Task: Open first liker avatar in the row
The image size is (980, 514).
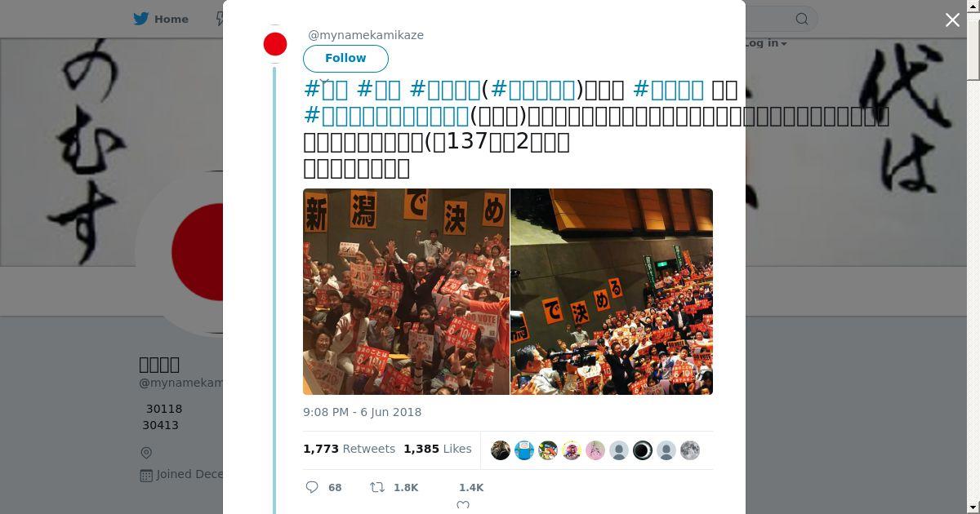Action: (x=501, y=450)
